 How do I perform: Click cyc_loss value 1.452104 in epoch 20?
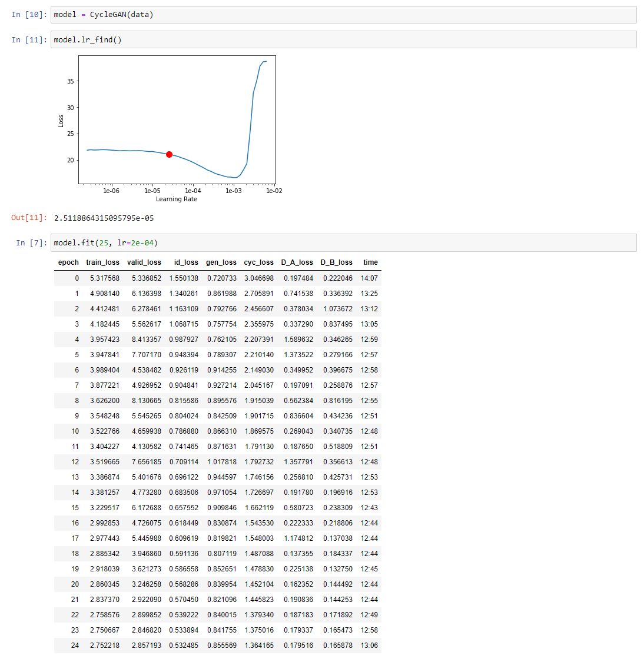coord(259,584)
